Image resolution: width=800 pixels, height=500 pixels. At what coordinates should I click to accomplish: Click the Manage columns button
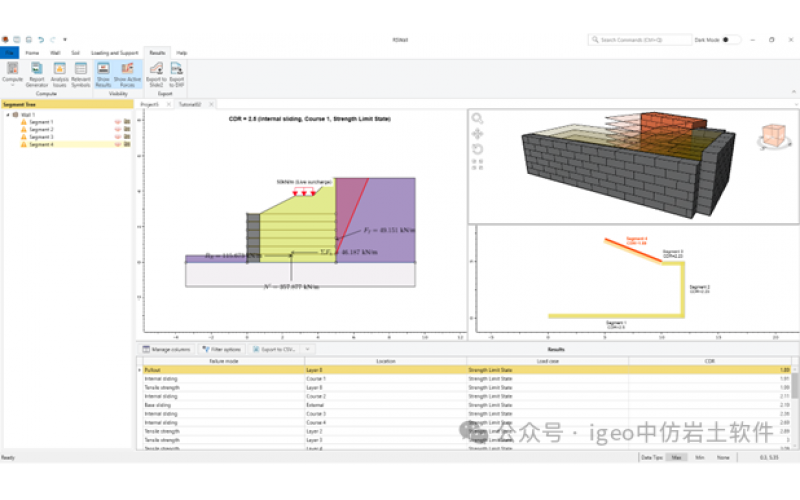point(167,349)
